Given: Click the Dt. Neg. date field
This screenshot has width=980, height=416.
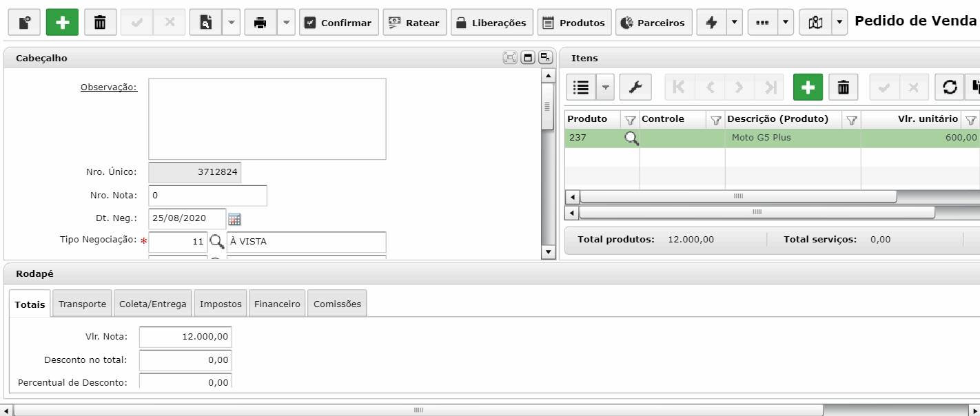Looking at the screenshot, I should pos(187,218).
